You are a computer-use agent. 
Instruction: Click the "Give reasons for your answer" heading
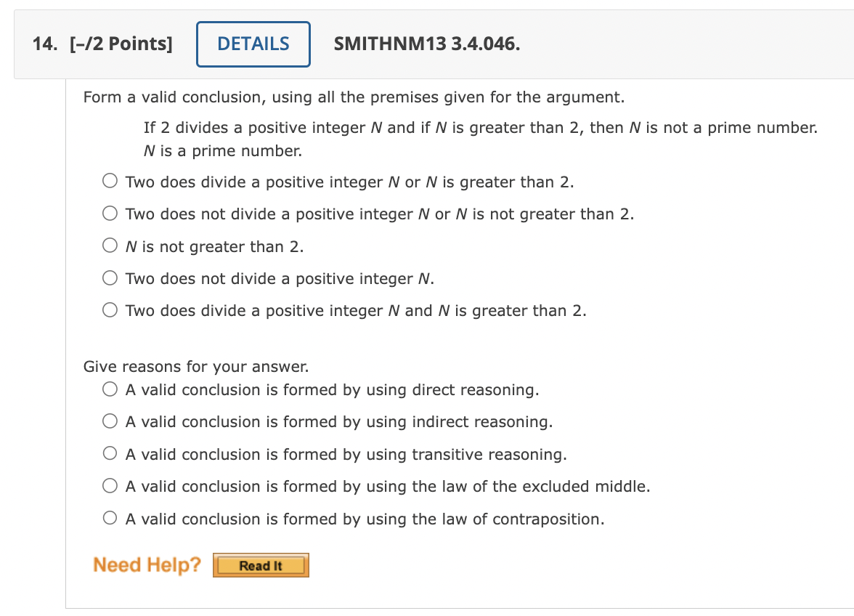click(x=197, y=366)
